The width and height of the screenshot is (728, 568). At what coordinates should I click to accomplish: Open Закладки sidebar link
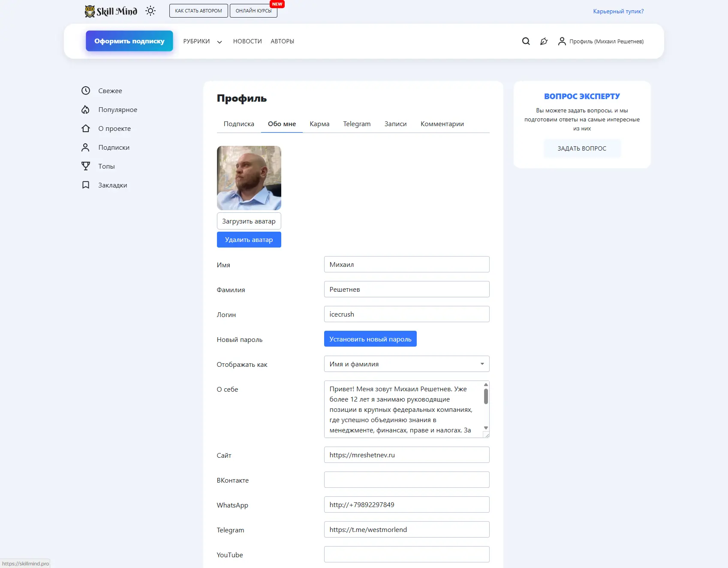(112, 185)
